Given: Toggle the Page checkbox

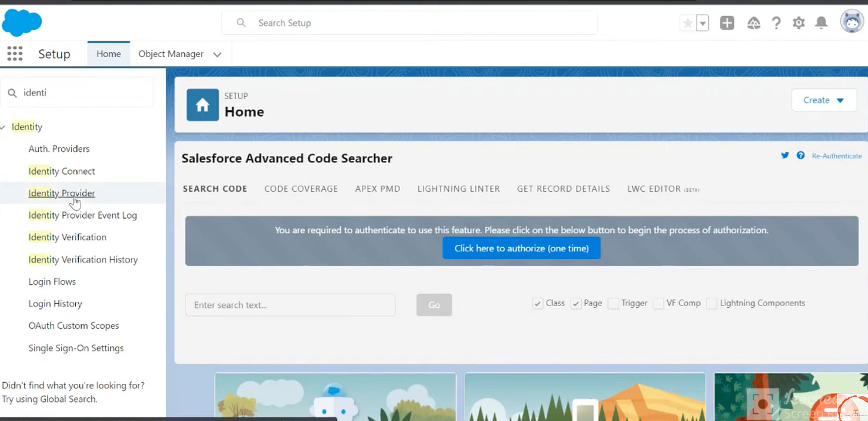Looking at the screenshot, I should [x=576, y=304].
